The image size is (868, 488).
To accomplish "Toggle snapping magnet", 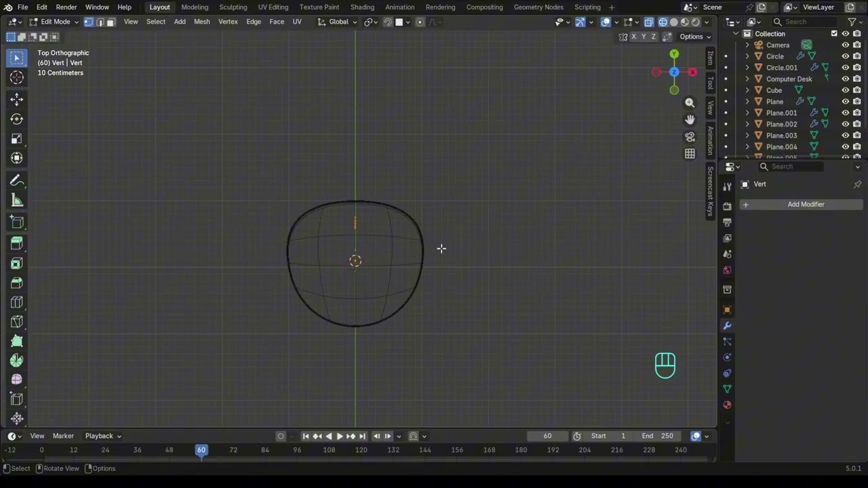I will pos(388,22).
